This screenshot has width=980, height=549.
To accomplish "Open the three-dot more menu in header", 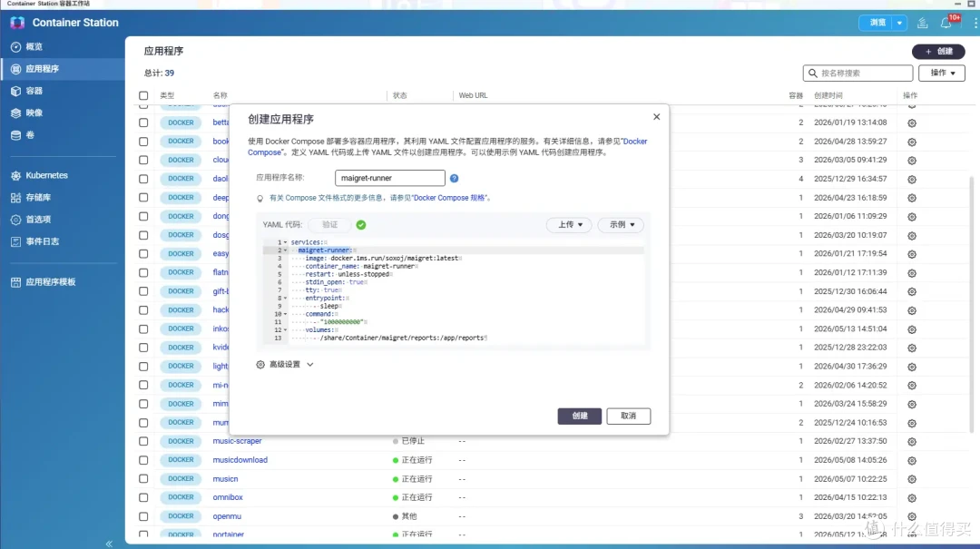I will pyautogui.click(x=975, y=23).
